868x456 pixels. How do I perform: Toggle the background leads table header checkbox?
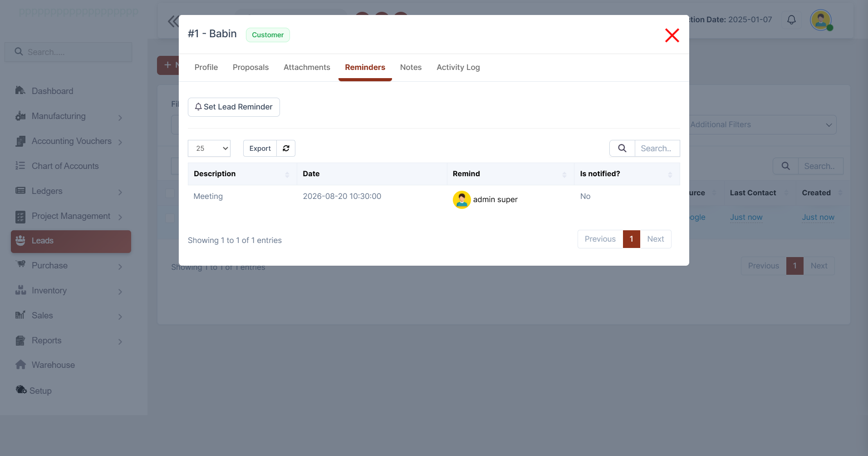[170, 193]
